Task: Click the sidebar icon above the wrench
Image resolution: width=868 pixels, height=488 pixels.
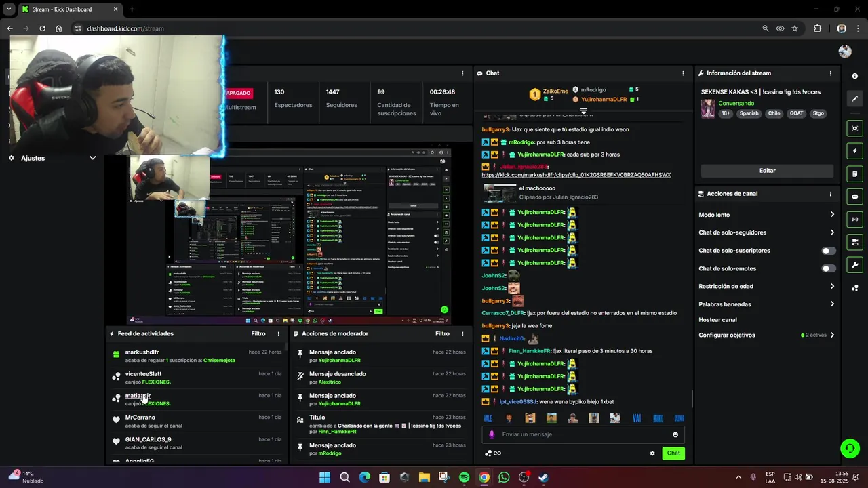Action: (854, 242)
